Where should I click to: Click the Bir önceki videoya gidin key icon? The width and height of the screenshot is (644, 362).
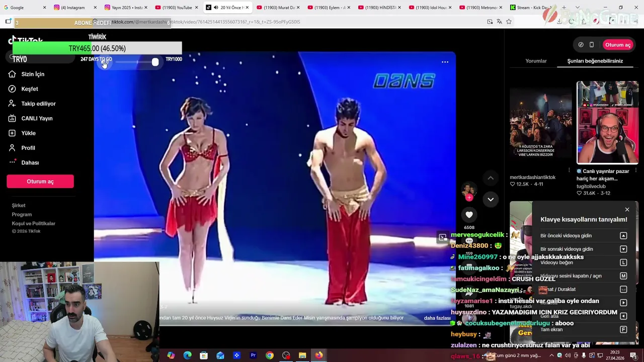pyautogui.click(x=623, y=235)
